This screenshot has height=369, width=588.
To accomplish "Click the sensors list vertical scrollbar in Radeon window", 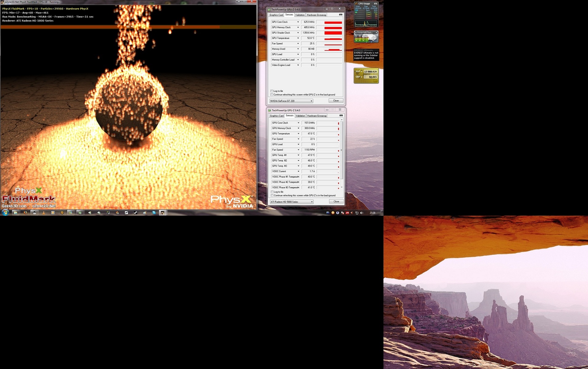I will 341,150.
